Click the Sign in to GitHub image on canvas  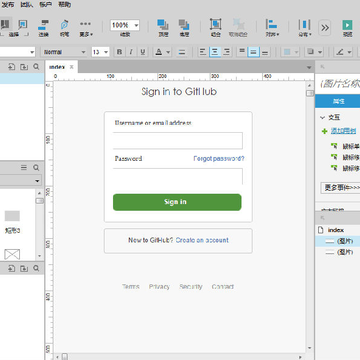tap(179, 91)
